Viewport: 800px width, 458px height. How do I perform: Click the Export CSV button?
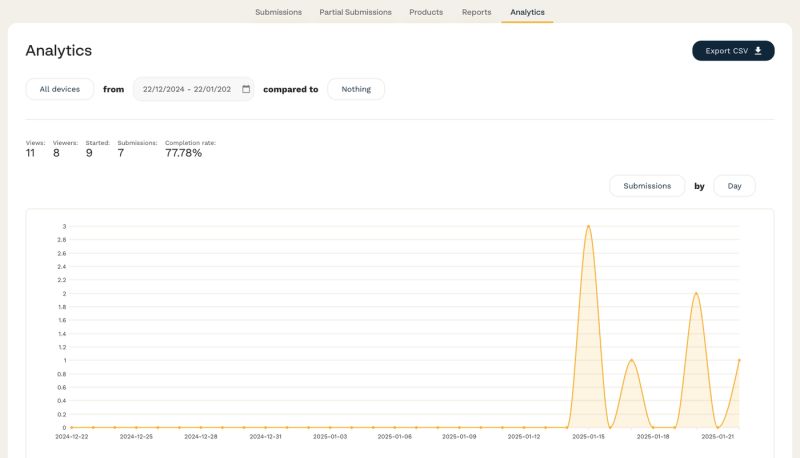coord(733,50)
